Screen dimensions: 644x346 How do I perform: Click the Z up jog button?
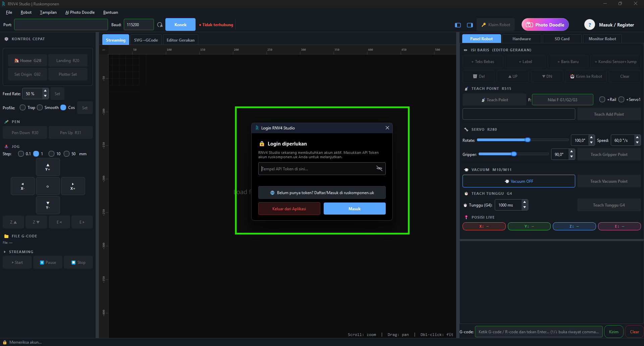coord(13,222)
